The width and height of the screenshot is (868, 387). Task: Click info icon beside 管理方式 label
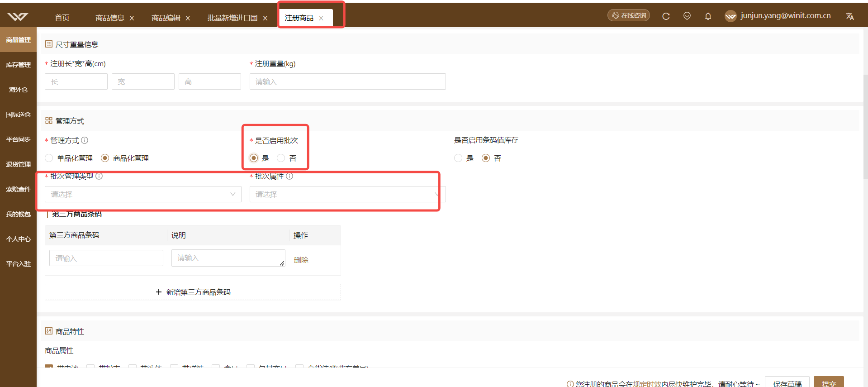tap(85, 140)
